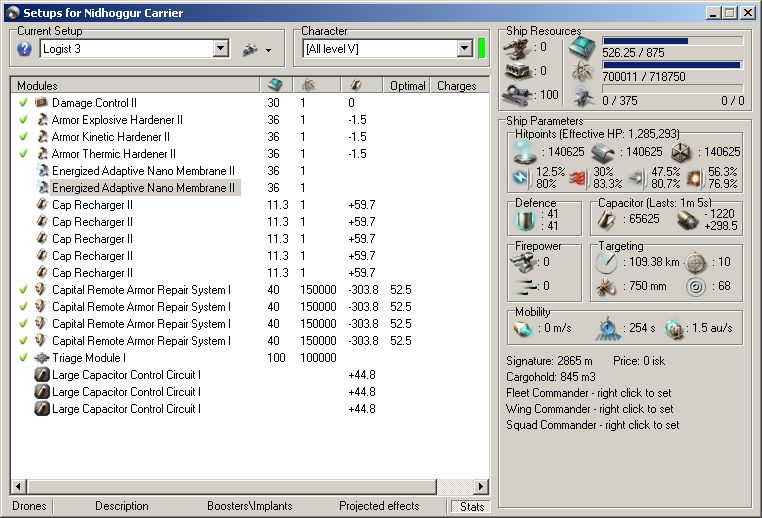762x518 pixels.
Task: Click the capacitor capacity icon showing 65625
Action: coord(606,220)
